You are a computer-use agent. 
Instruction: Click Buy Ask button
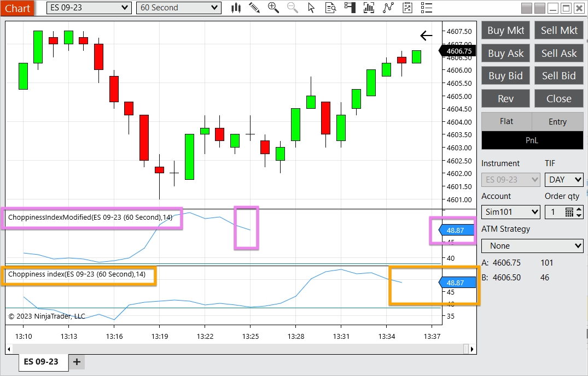505,53
